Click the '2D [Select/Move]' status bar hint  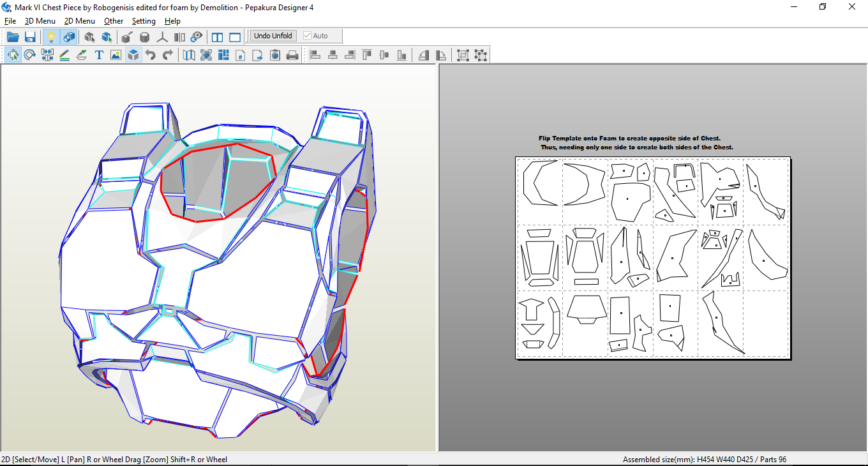pos(114,460)
